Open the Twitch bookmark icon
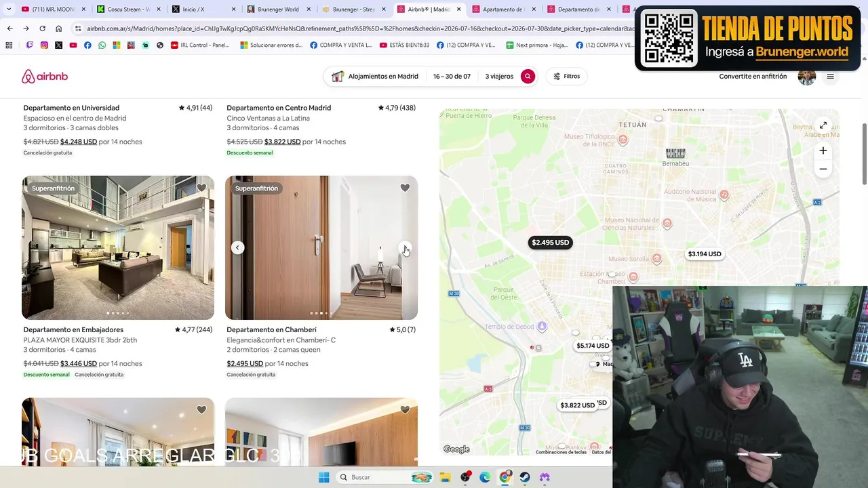868x488 pixels. click(x=29, y=45)
